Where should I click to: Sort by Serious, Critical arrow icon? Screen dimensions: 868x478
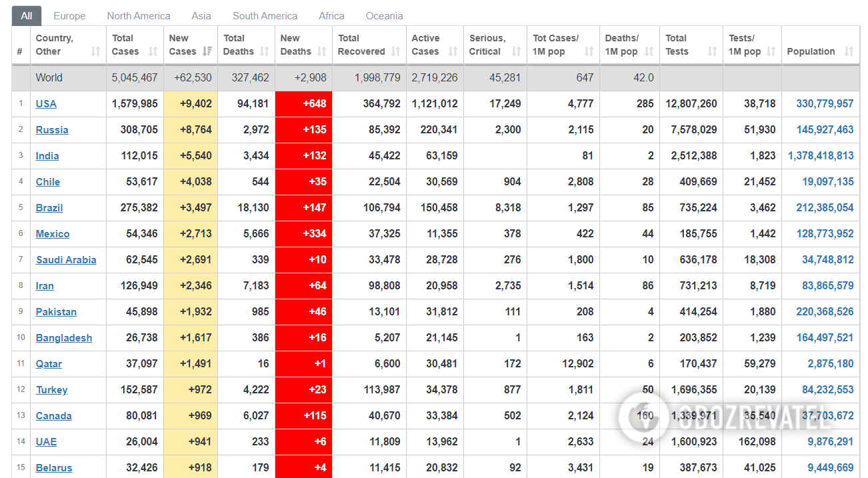516,51
